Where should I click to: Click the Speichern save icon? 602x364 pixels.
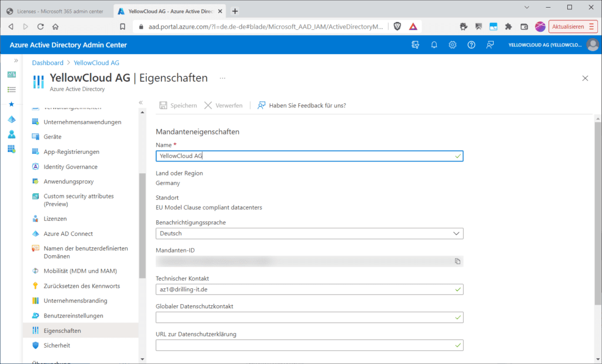click(x=163, y=106)
